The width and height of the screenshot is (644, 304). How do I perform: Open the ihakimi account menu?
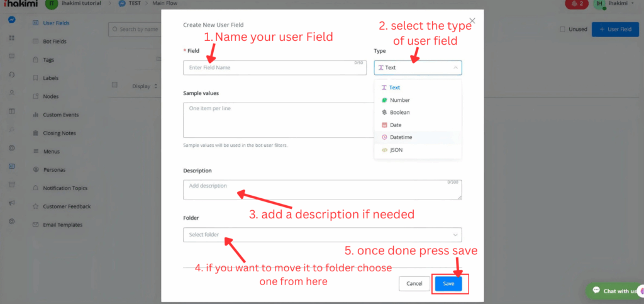click(613, 4)
